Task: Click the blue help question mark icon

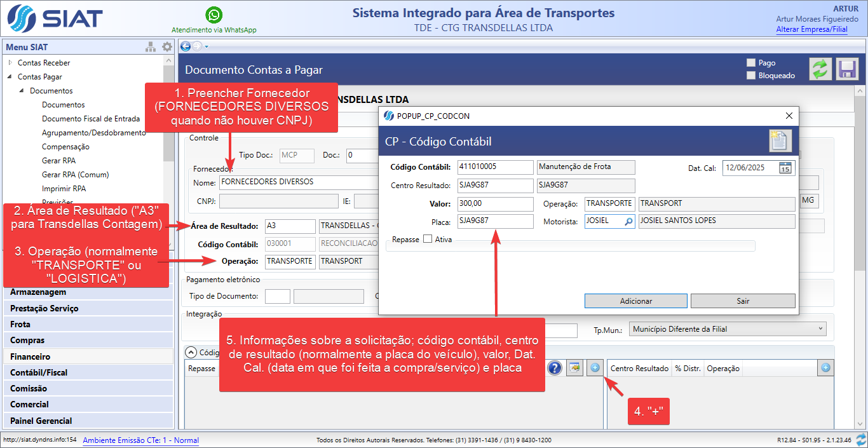Action: tap(555, 368)
